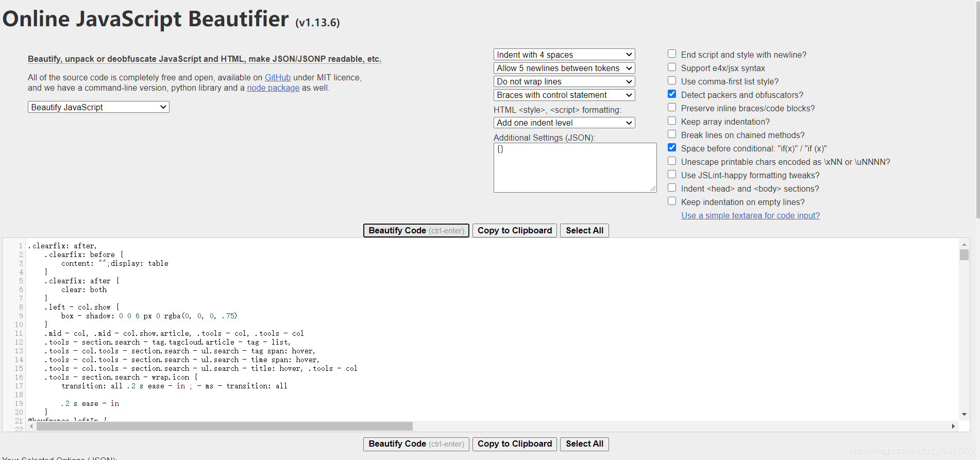Click the horizontal scrollbar right arrow
The height and width of the screenshot is (460, 980).
coord(953,426)
